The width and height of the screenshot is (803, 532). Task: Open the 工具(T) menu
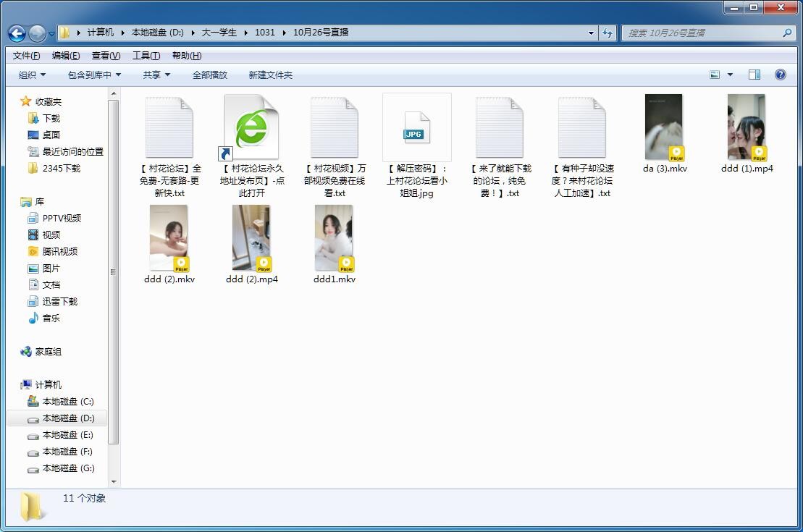(x=146, y=56)
